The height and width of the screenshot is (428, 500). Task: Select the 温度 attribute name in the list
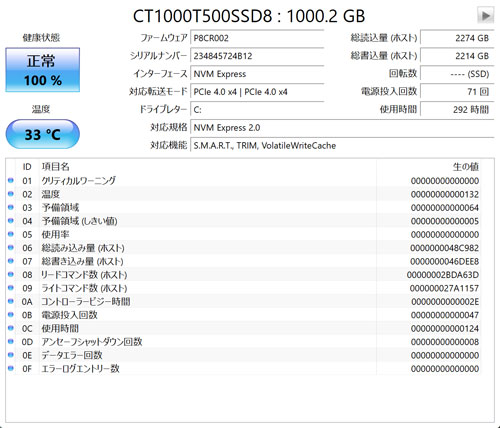pos(51,194)
